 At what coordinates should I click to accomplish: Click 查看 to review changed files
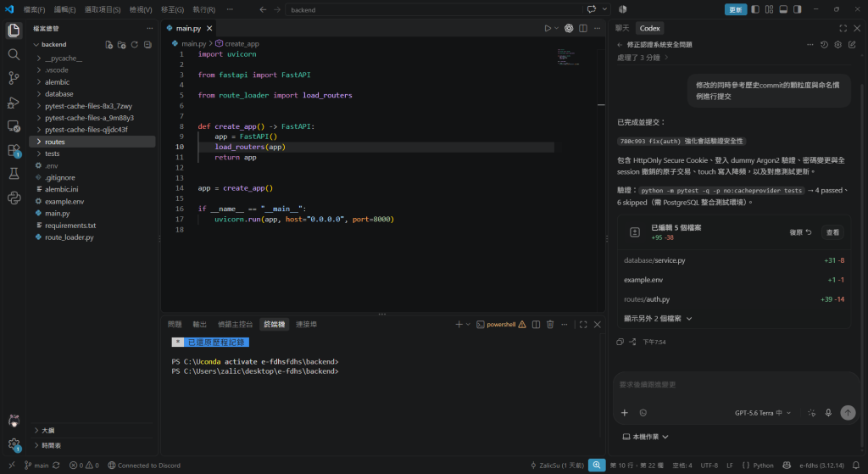pos(832,232)
